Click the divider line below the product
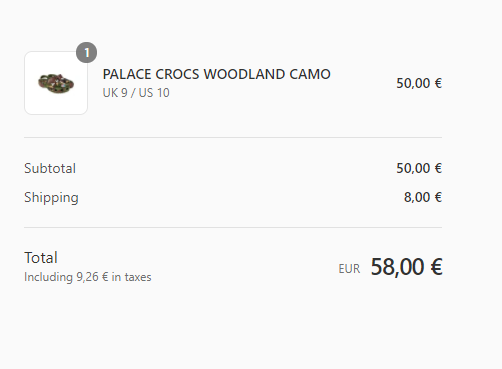 click(x=233, y=137)
